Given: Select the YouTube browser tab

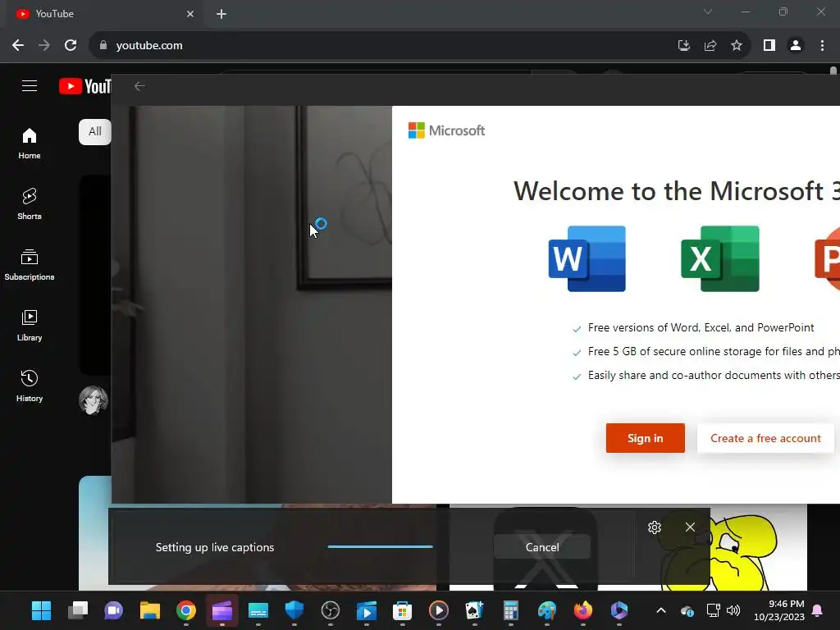Looking at the screenshot, I should (104, 14).
